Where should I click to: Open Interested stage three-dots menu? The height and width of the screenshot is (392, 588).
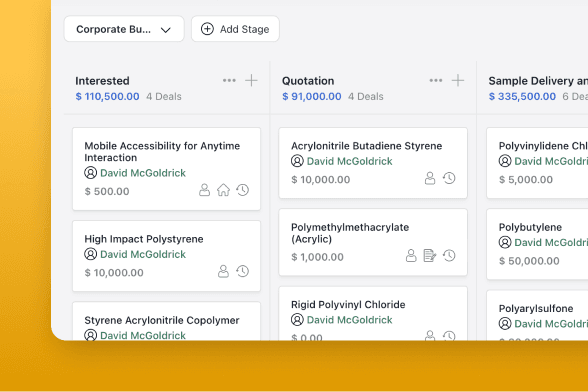pos(229,80)
